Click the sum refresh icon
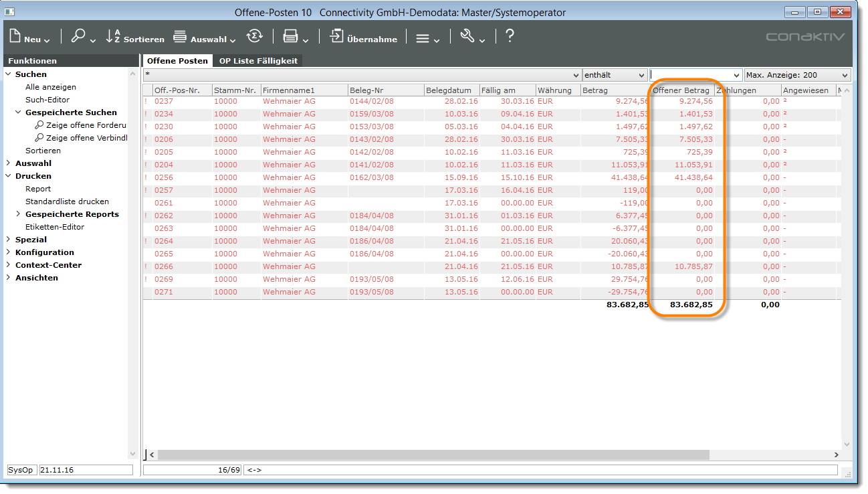This screenshot has width=868, height=494. pyautogui.click(x=254, y=37)
